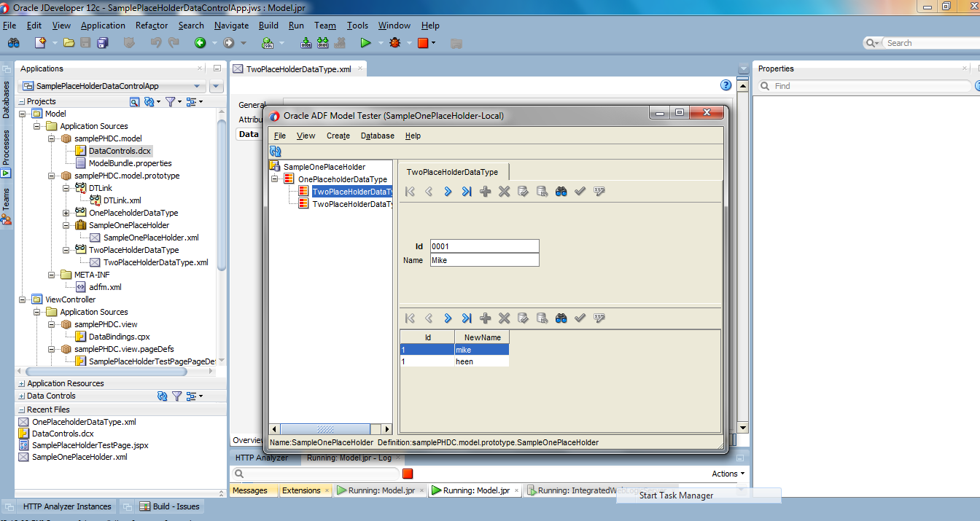The image size is (980, 521).
Task: Click the filter funnel icon in Data Controls header
Action: (176, 396)
